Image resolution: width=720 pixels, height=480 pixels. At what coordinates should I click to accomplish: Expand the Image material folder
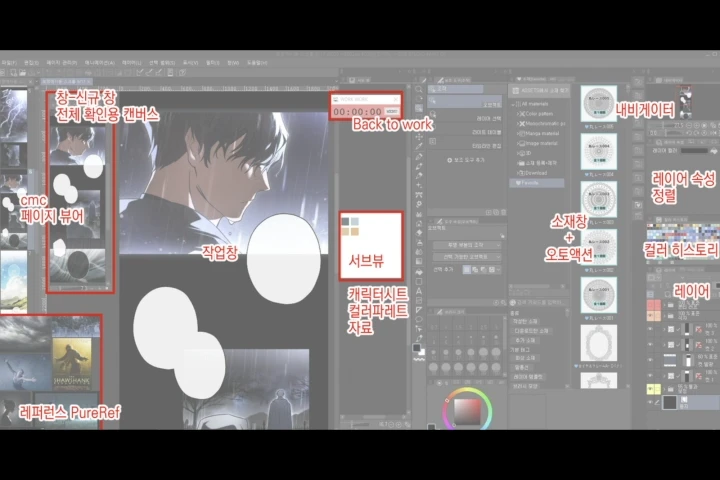point(518,143)
